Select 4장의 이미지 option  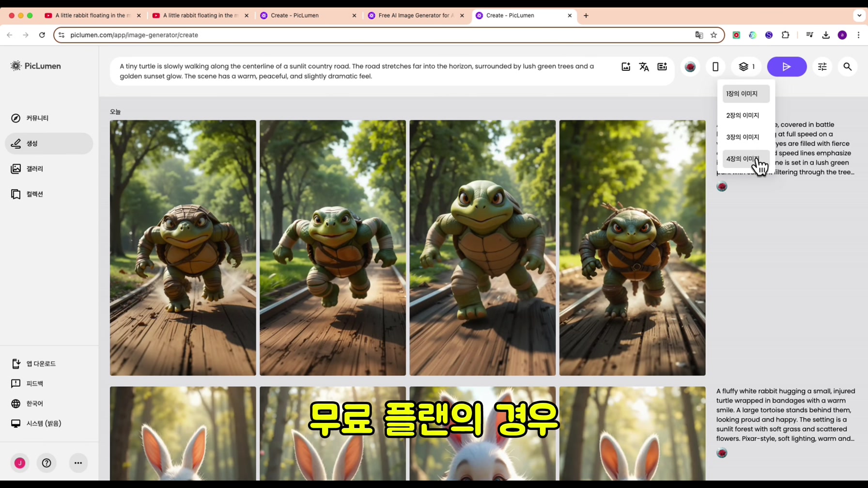tap(746, 159)
